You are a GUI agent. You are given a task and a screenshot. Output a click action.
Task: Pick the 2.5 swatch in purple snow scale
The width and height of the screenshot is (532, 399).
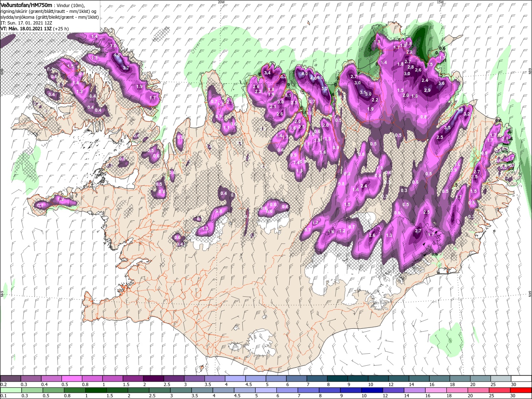(174, 379)
